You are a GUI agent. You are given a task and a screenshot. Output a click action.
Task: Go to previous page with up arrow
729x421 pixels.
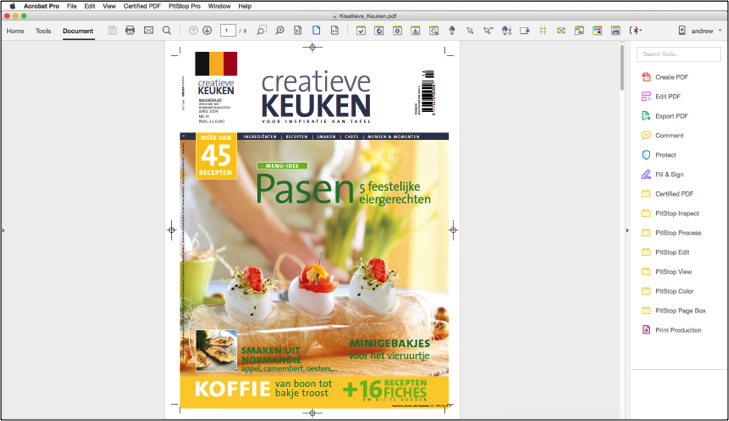click(x=193, y=31)
